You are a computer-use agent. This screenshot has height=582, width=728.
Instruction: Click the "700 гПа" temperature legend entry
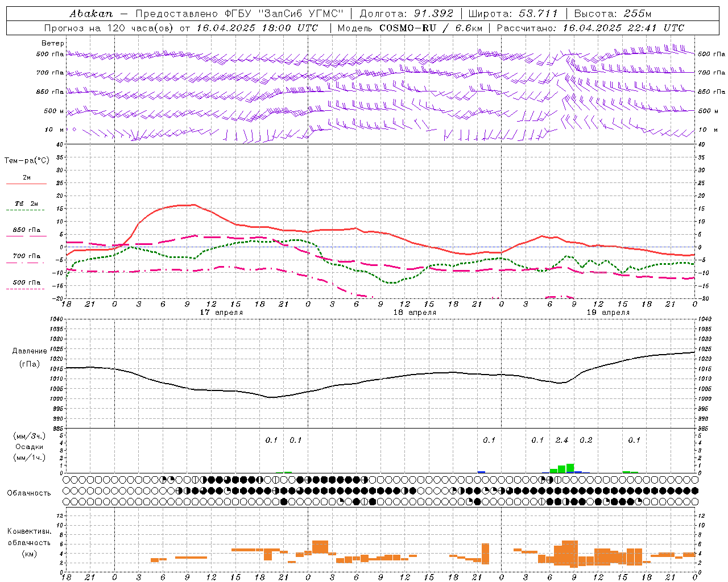(x=27, y=256)
